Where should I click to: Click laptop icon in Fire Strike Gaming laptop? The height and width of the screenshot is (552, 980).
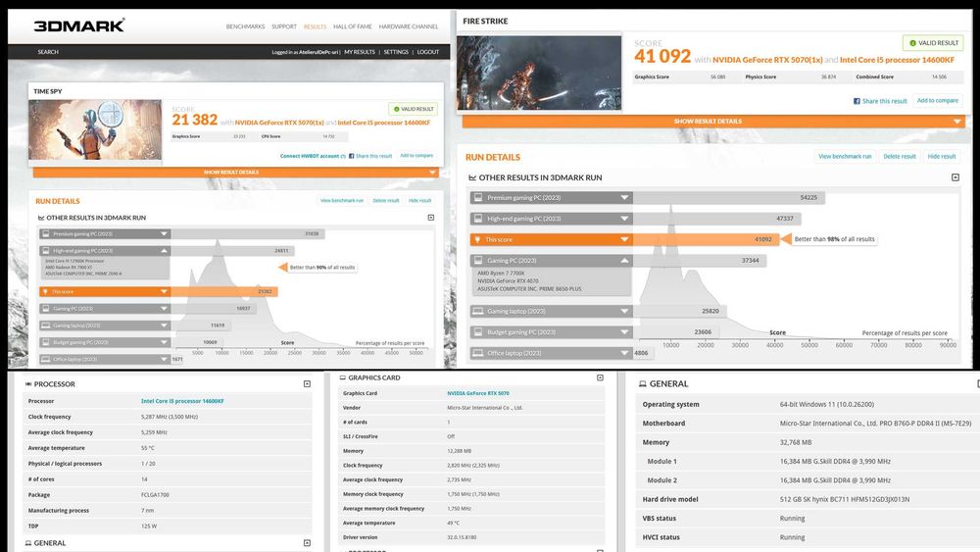tap(478, 312)
